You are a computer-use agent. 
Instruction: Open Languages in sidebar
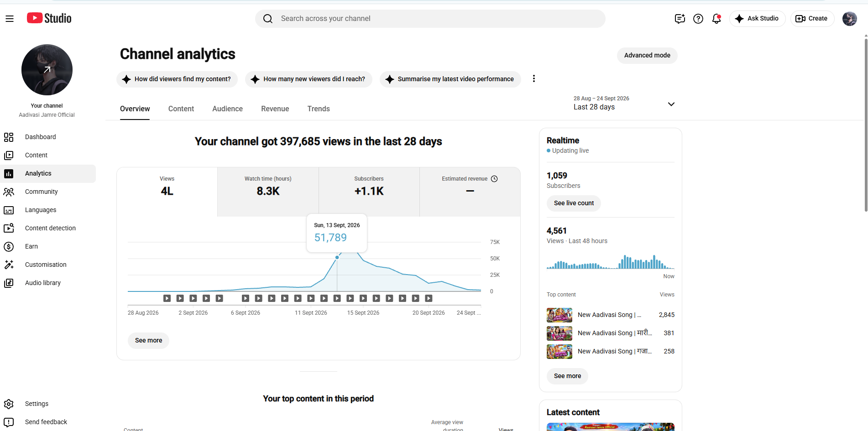point(48,210)
